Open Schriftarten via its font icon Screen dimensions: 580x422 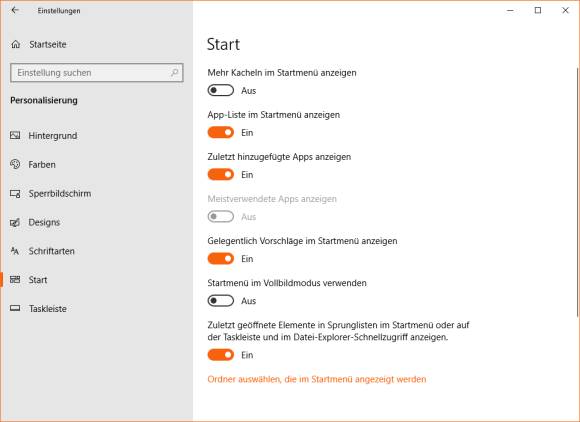coord(15,251)
